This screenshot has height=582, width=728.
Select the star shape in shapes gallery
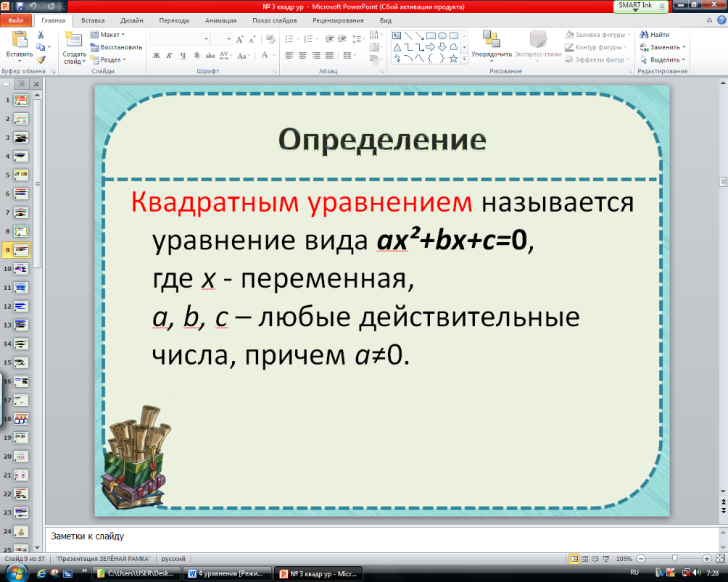(x=453, y=59)
